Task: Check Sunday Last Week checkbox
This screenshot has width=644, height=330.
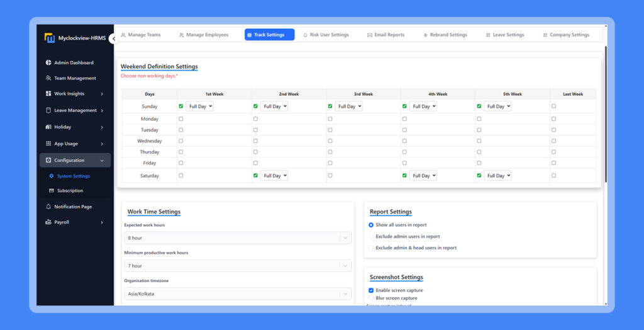Action: coord(553,106)
